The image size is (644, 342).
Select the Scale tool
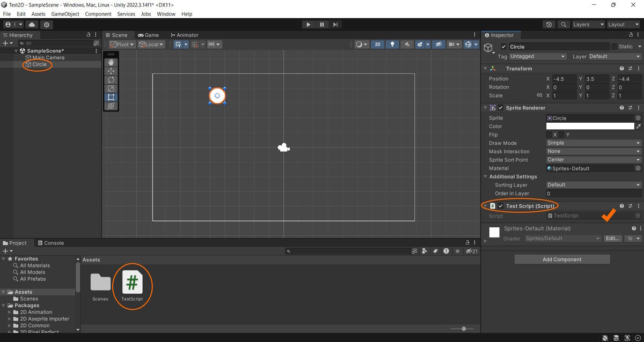[111, 88]
